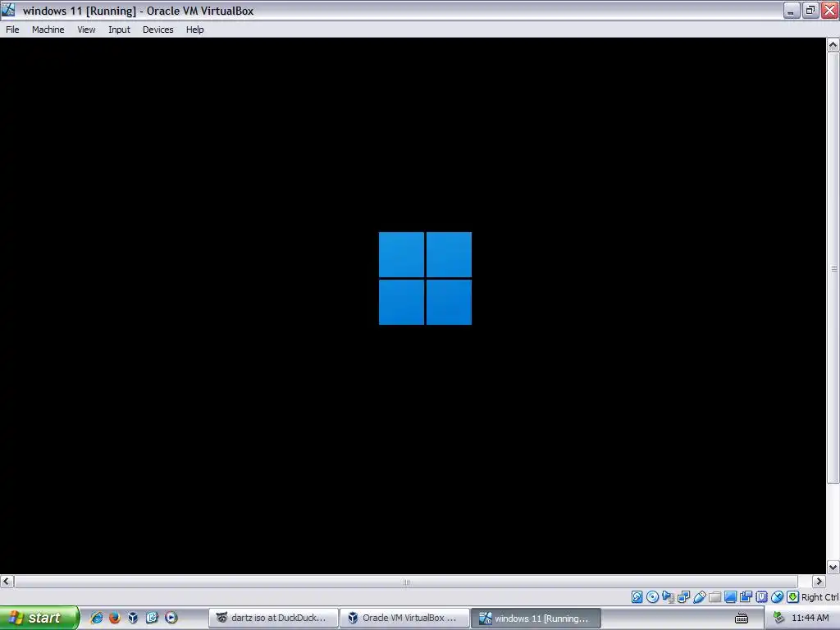Viewport: 840px width, 630px height.
Task: Click the vertical scrollbar down arrow
Action: tap(833, 567)
